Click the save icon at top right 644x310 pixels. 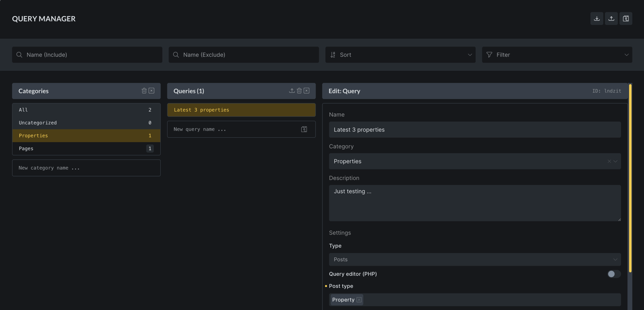626,19
